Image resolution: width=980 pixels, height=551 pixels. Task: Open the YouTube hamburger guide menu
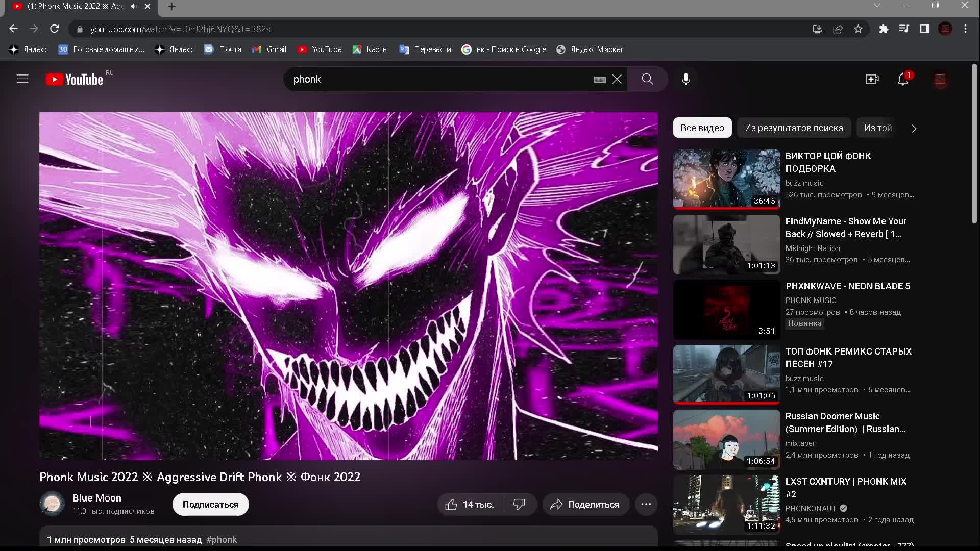(22, 79)
